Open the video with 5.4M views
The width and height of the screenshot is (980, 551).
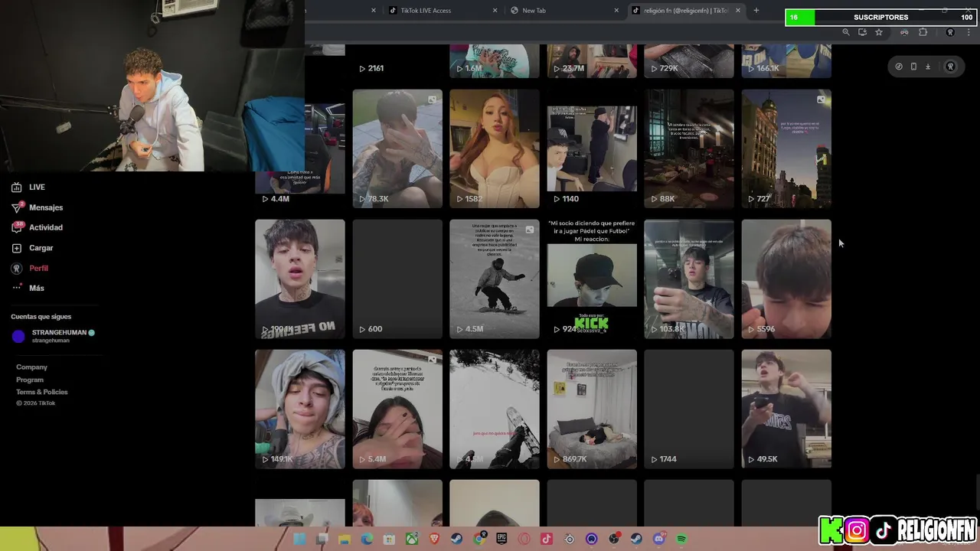[397, 409]
